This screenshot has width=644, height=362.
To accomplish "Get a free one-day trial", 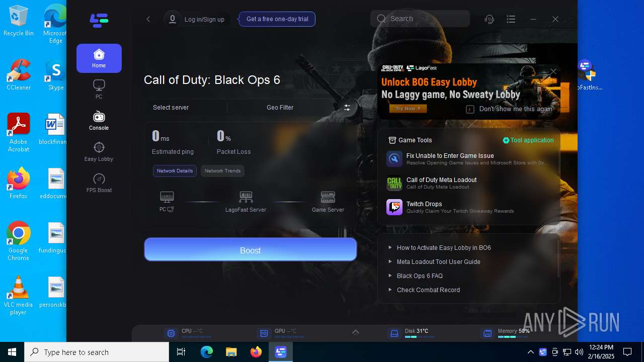I will tap(277, 19).
